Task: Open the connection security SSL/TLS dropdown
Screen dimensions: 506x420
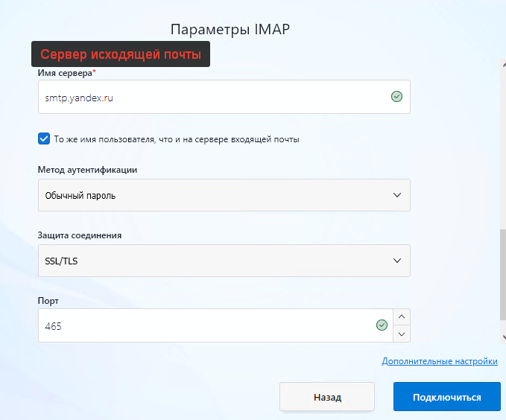Action: tap(224, 261)
